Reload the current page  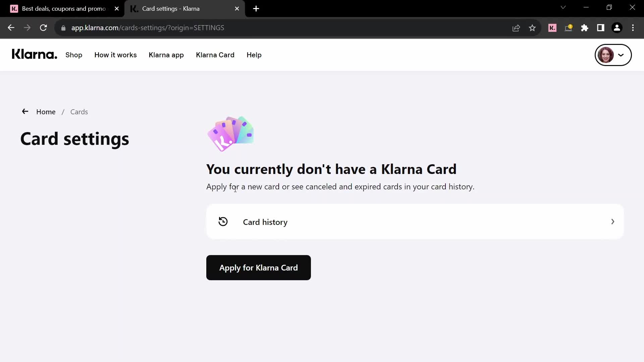coord(43,28)
